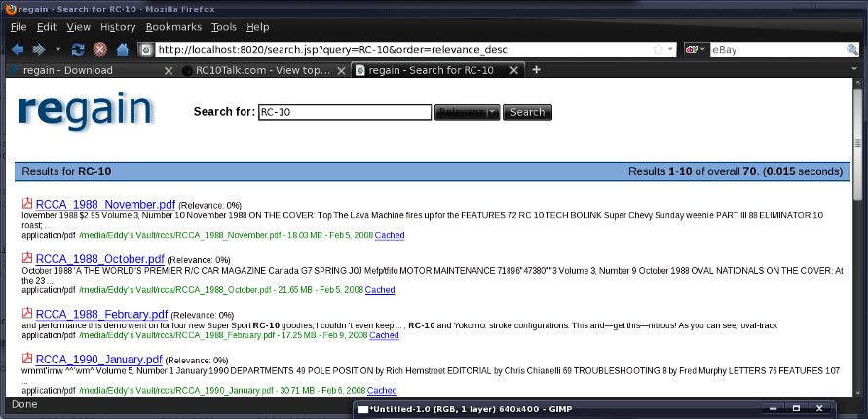Reload the page with the Refresh icon
The width and height of the screenshot is (868, 419).
pos(78,50)
